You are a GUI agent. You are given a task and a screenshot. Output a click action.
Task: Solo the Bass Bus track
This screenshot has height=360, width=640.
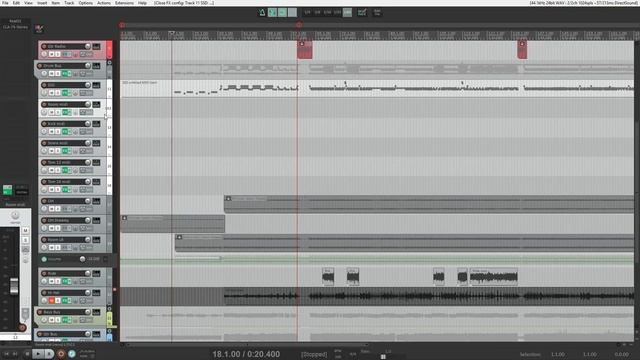[58, 320]
